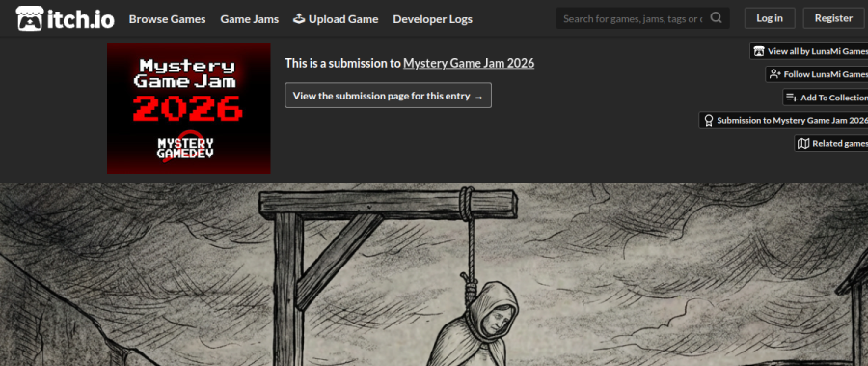Open Developer Logs
The image size is (868, 366).
[x=432, y=19]
